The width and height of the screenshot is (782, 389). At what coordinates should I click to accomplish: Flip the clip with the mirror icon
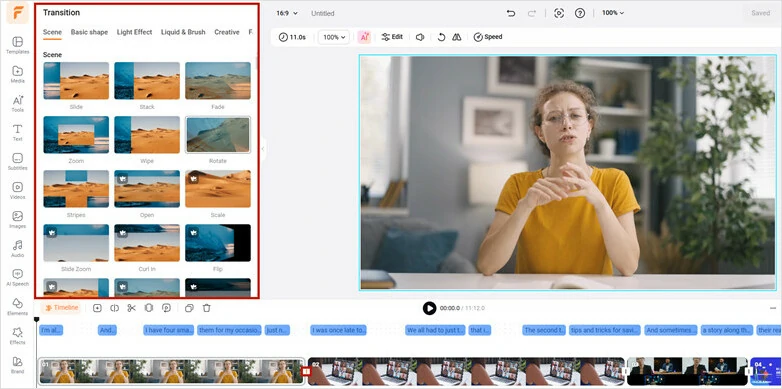(457, 37)
